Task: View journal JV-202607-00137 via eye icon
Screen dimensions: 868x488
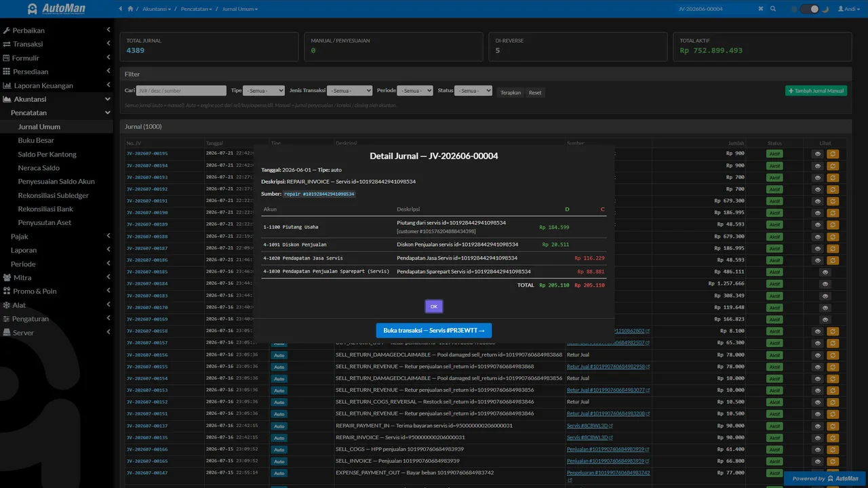Action: point(818,426)
